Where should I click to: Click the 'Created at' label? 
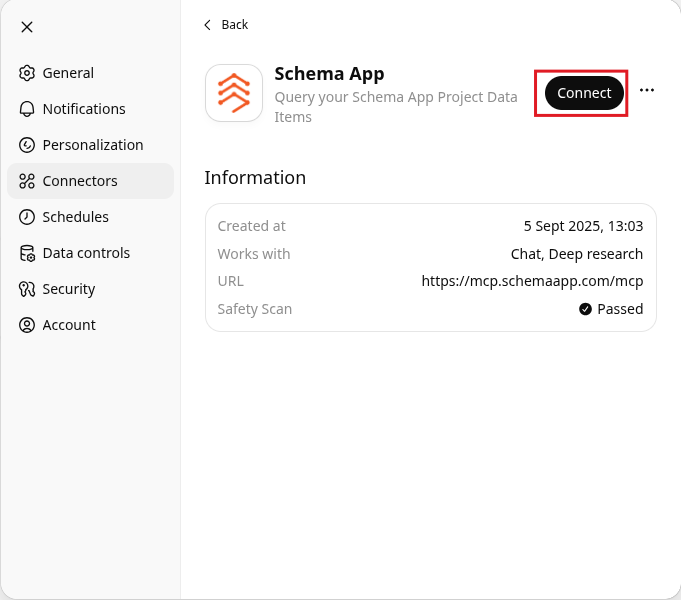click(x=251, y=226)
